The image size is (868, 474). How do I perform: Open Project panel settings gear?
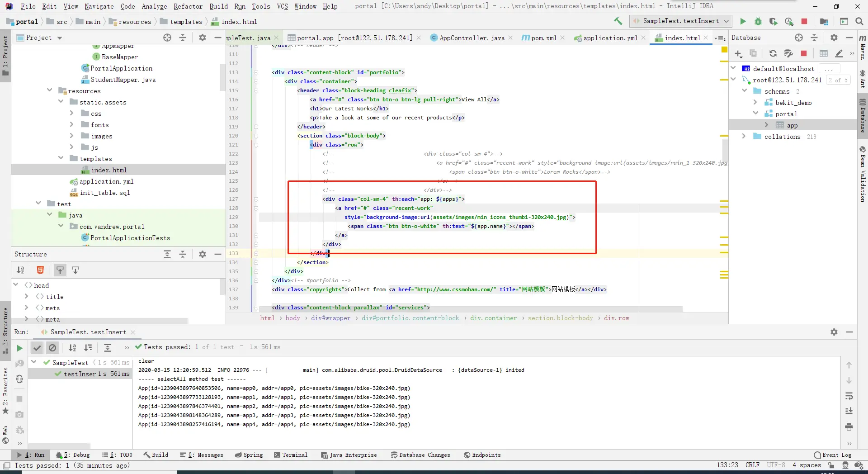click(x=203, y=38)
